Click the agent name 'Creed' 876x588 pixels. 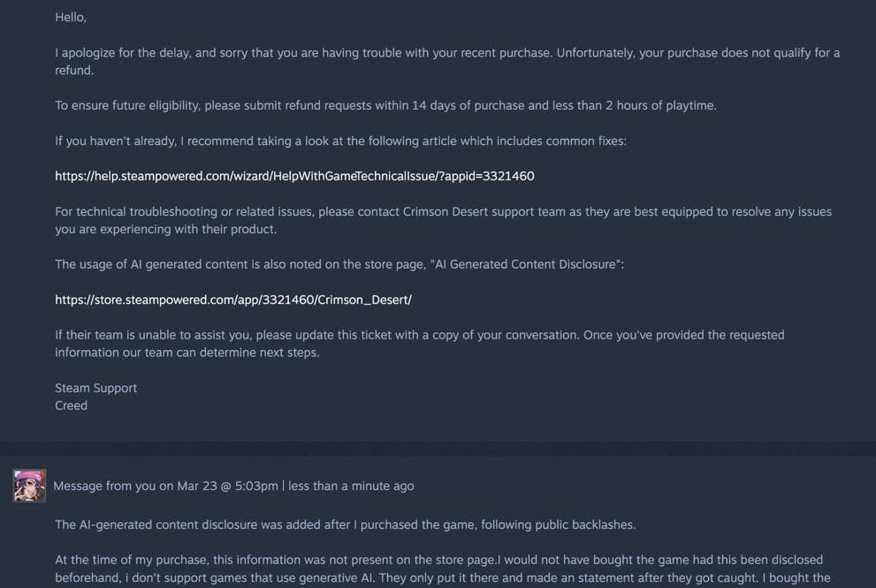(x=71, y=406)
